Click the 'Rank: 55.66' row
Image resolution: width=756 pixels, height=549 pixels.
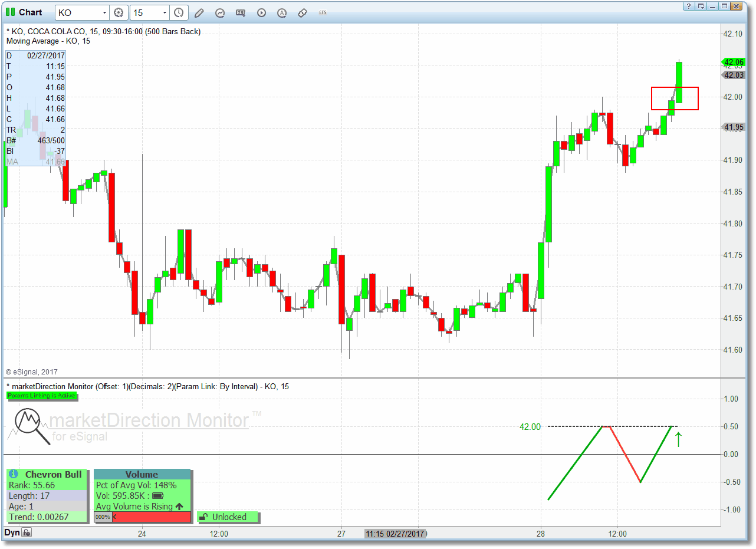(47, 485)
